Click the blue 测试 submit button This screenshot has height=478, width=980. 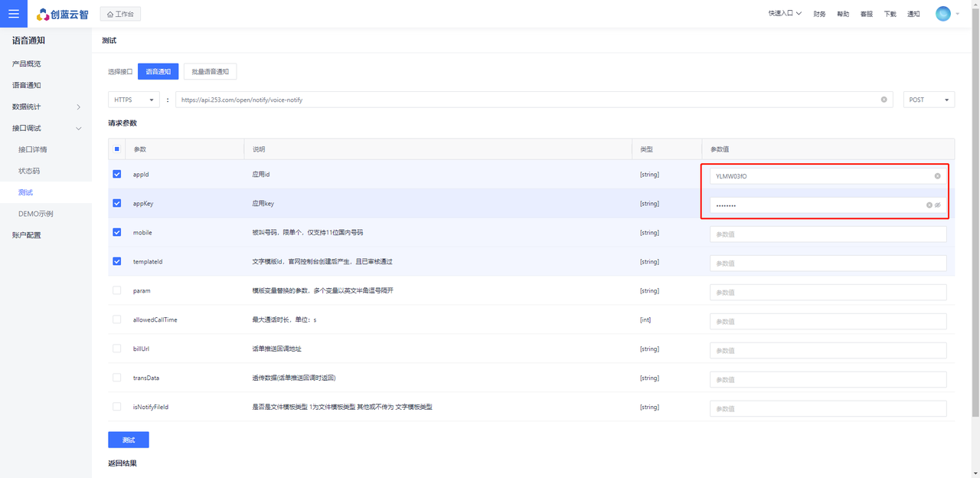129,440
